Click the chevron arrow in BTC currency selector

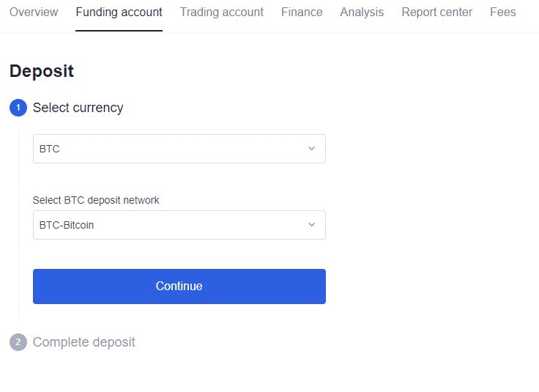pos(311,149)
